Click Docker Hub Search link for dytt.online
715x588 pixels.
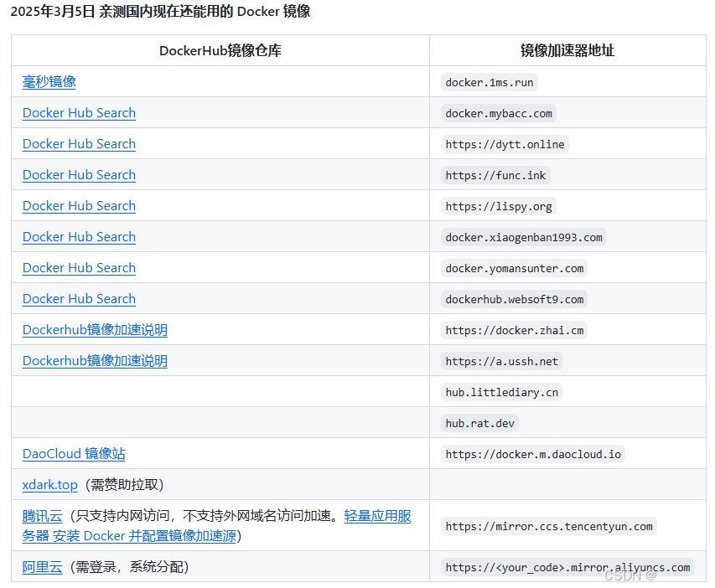tap(79, 144)
